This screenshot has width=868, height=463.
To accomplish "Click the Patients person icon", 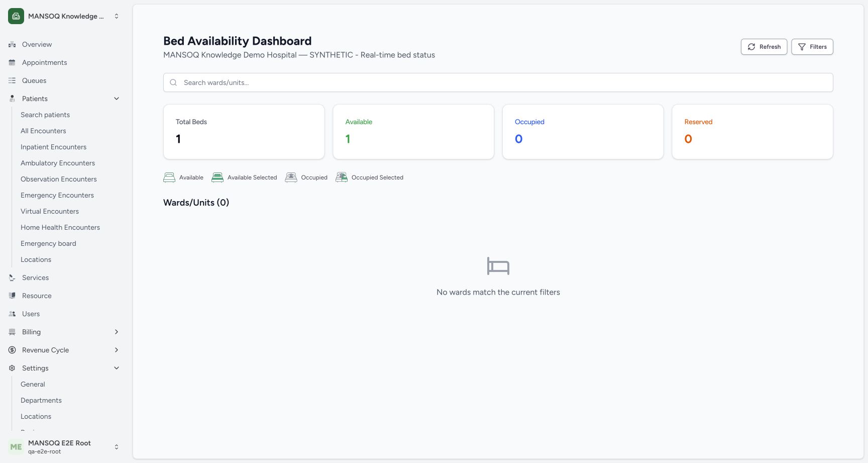I will (12, 99).
